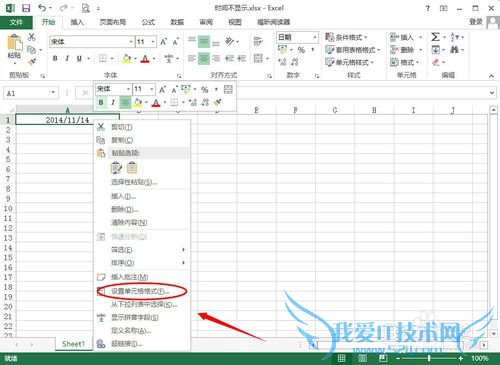
Task: Click the Find and Select binoculars icon
Action: click(x=454, y=50)
